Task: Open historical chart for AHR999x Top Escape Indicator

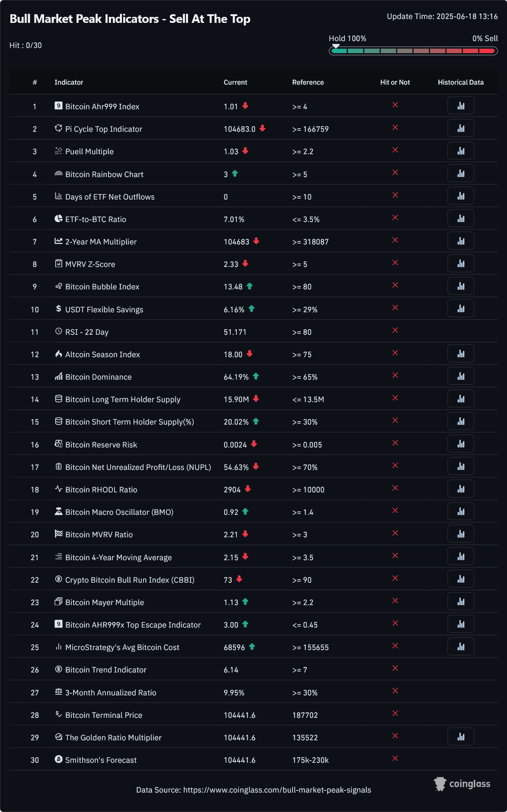Action: click(461, 624)
